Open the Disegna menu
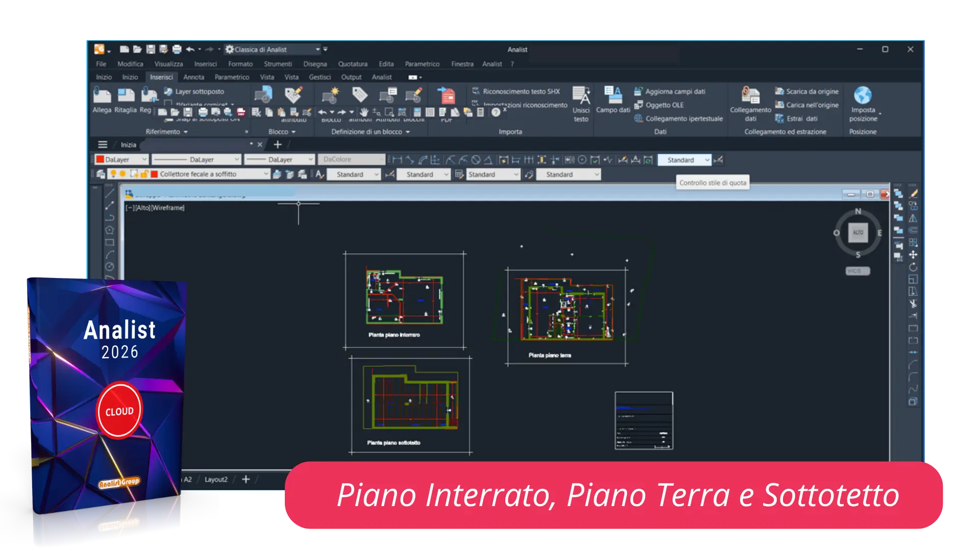980x551 pixels. pos(315,64)
